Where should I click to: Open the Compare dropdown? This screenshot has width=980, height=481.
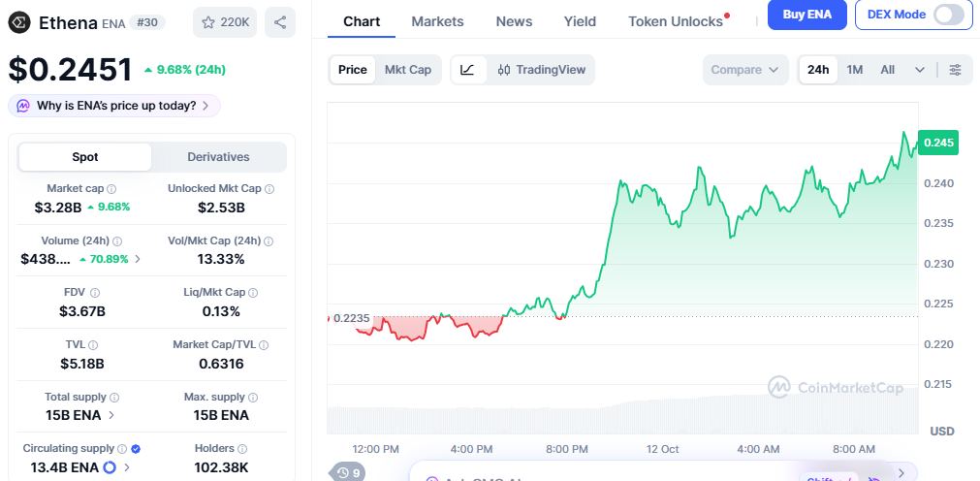pos(745,70)
